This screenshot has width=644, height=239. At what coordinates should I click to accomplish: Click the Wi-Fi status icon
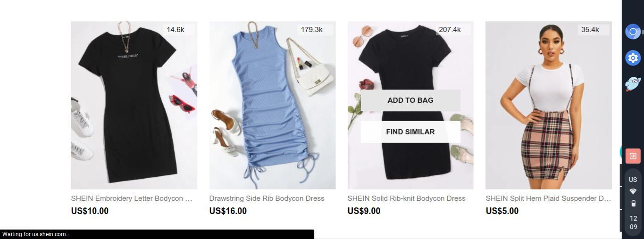click(633, 191)
